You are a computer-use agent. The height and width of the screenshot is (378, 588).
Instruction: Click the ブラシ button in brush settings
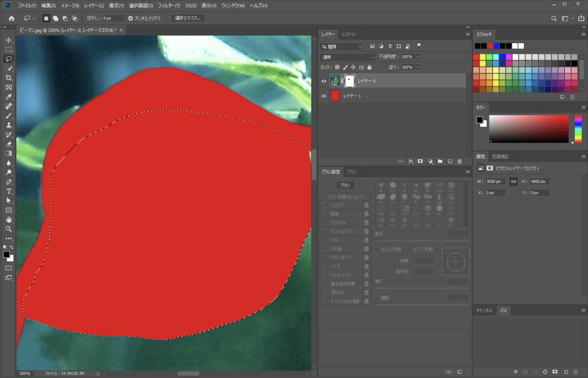tap(345, 185)
